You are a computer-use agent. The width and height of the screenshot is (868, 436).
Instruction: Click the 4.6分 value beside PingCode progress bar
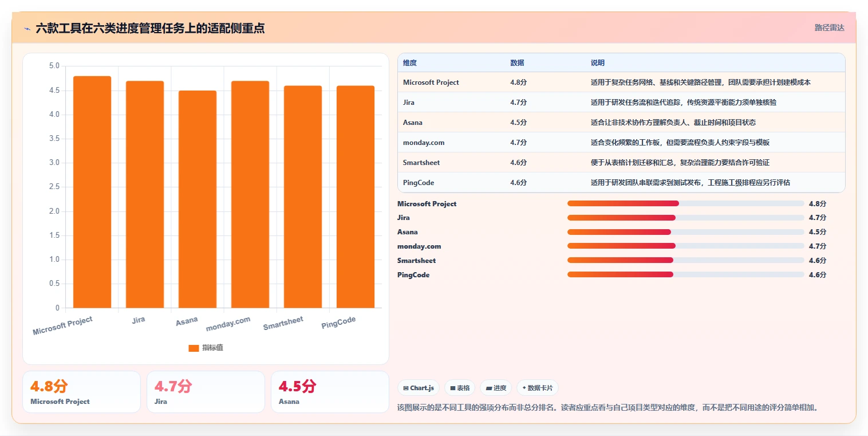tap(818, 275)
